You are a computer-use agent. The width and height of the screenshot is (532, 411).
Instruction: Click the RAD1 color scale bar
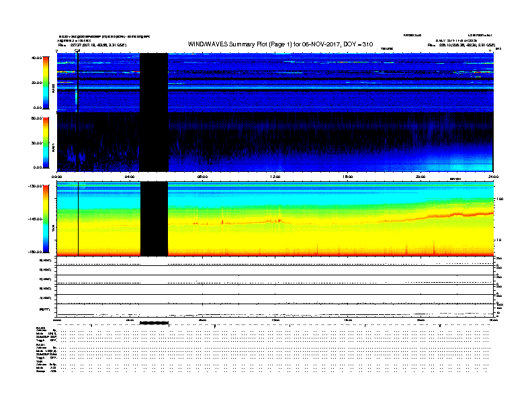coord(46,143)
